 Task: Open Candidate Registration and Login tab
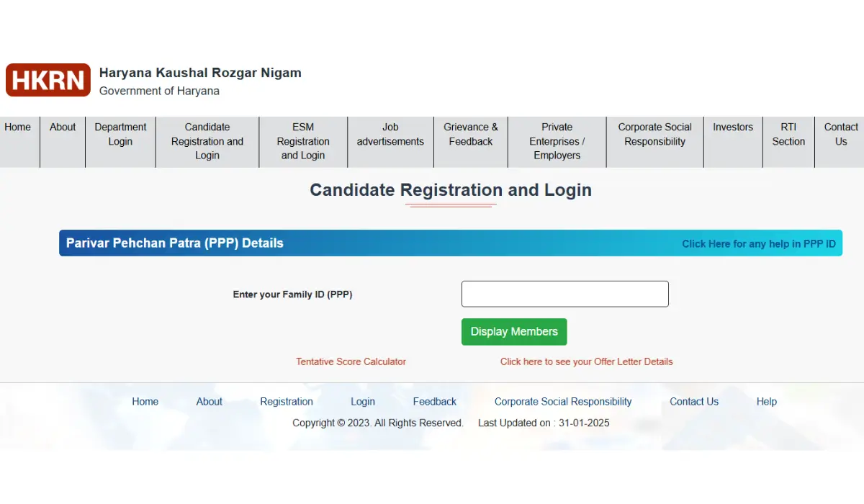pyautogui.click(x=207, y=142)
